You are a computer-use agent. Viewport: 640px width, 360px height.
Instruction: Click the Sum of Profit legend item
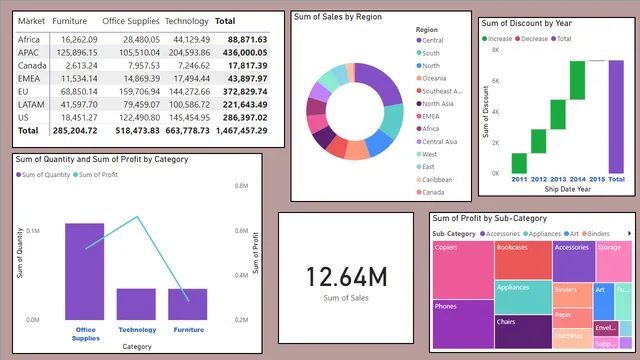tap(96, 175)
